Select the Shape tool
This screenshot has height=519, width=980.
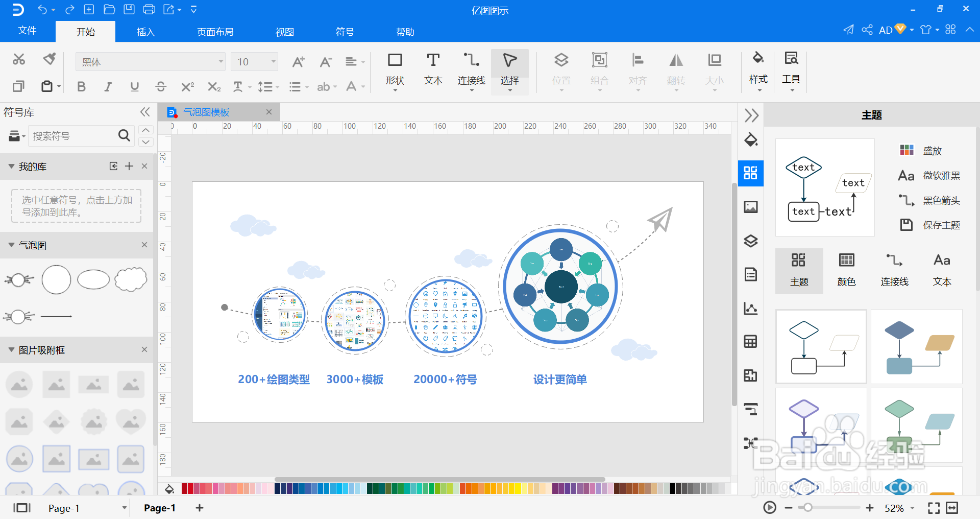pos(395,71)
